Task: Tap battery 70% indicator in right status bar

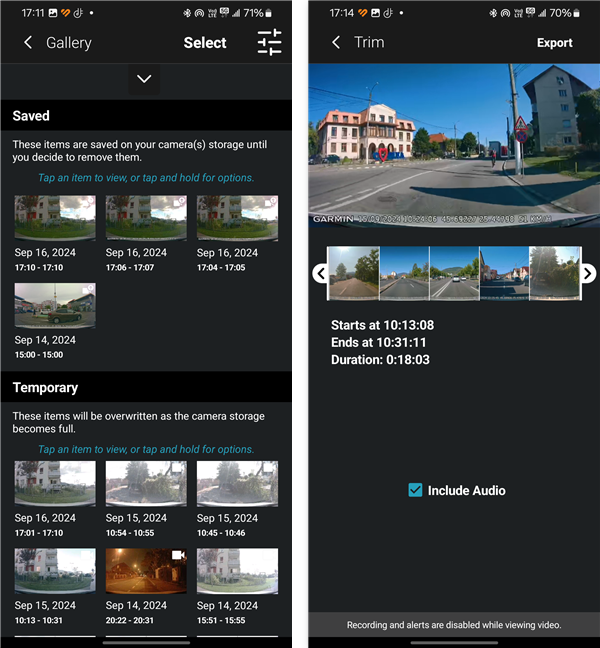Action: point(564,13)
